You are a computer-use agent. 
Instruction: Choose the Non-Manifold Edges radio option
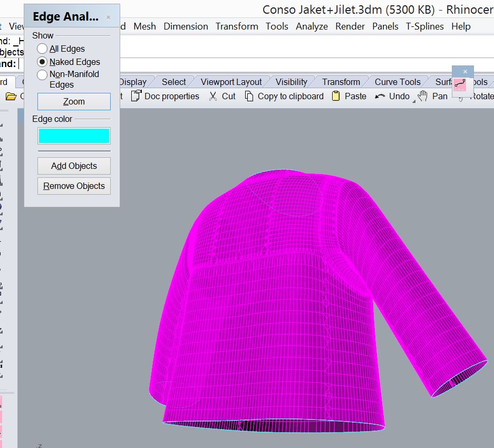point(42,75)
